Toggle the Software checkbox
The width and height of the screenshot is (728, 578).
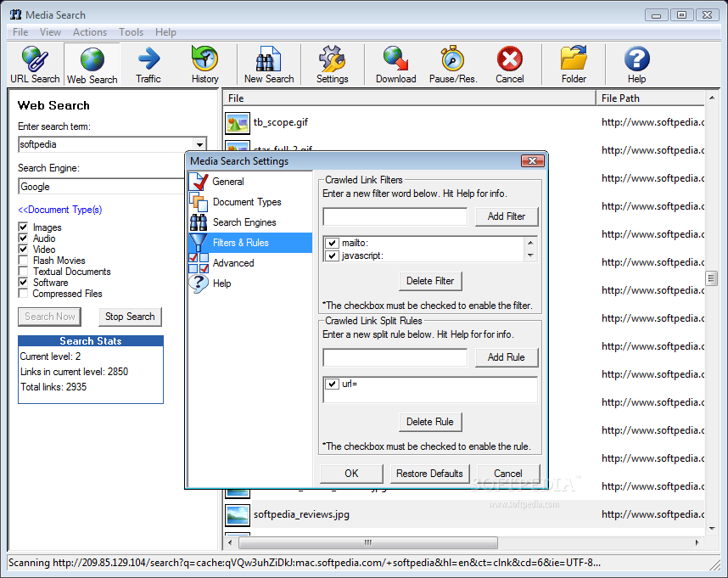23,283
